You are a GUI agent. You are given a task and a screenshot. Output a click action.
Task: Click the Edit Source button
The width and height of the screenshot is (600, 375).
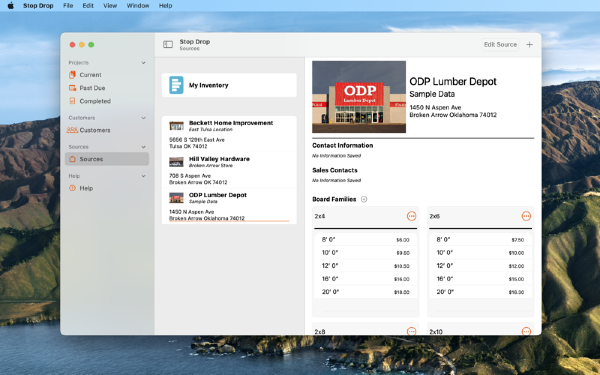click(500, 44)
